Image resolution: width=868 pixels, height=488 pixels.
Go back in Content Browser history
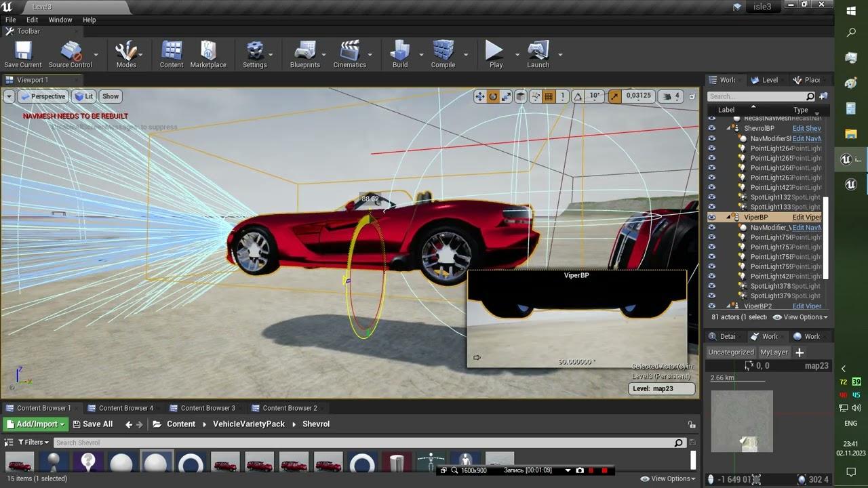[x=129, y=424]
